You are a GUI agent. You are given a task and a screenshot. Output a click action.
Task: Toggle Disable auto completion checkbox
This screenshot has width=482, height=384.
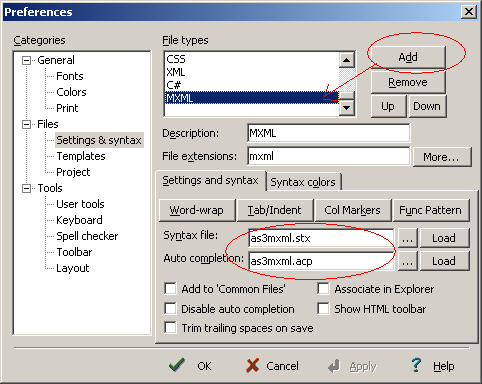click(x=170, y=309)
